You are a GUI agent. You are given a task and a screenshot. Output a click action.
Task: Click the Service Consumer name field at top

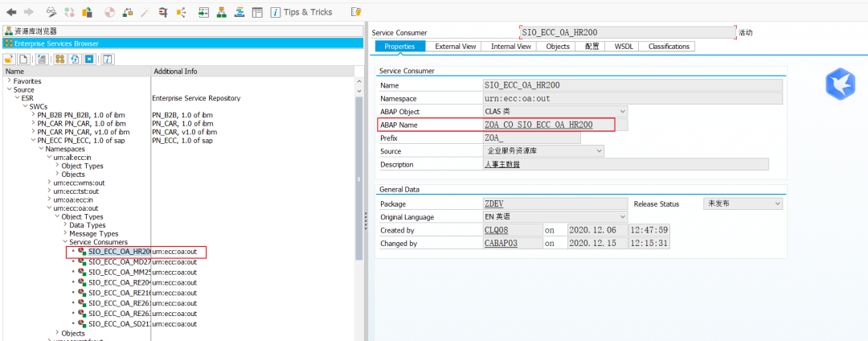[628, 33]
